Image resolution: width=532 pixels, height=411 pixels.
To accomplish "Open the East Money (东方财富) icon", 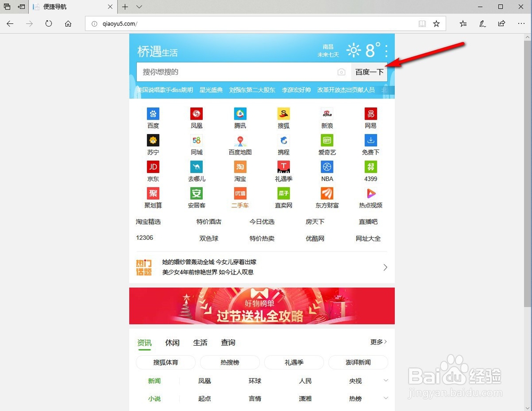I will (x=327, y=194).
